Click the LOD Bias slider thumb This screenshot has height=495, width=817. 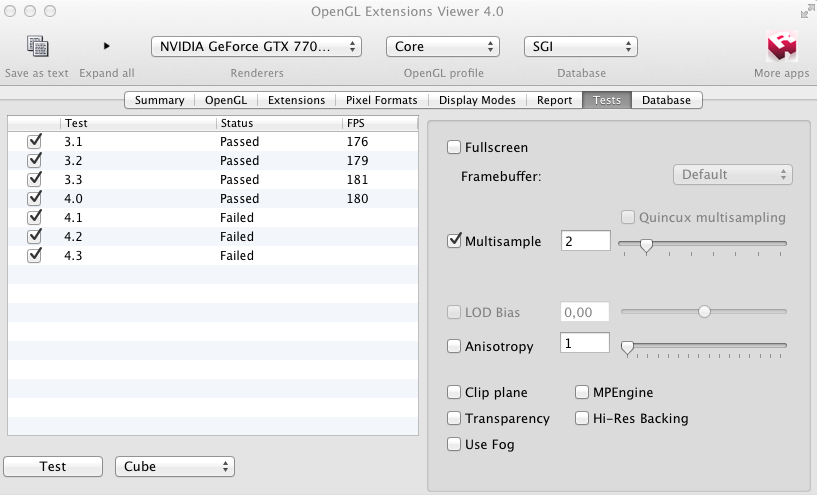704,312
